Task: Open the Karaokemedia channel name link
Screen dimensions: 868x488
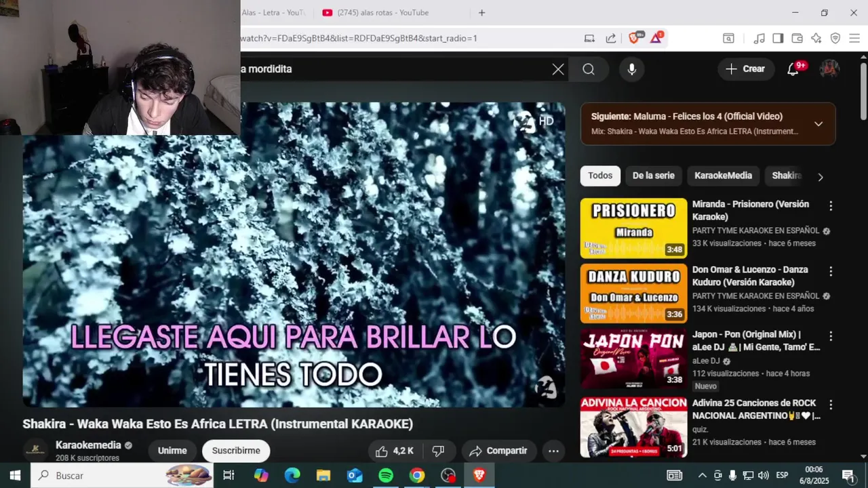Action: 88,445
